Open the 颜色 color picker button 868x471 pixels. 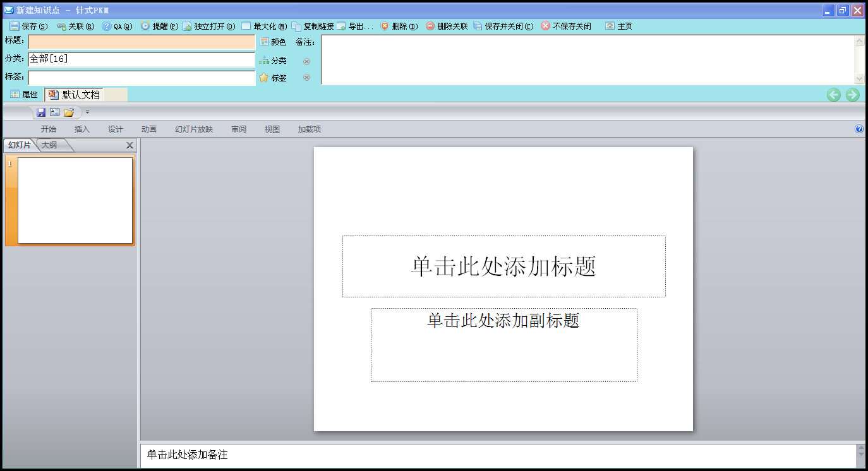[x=273, y=42]
